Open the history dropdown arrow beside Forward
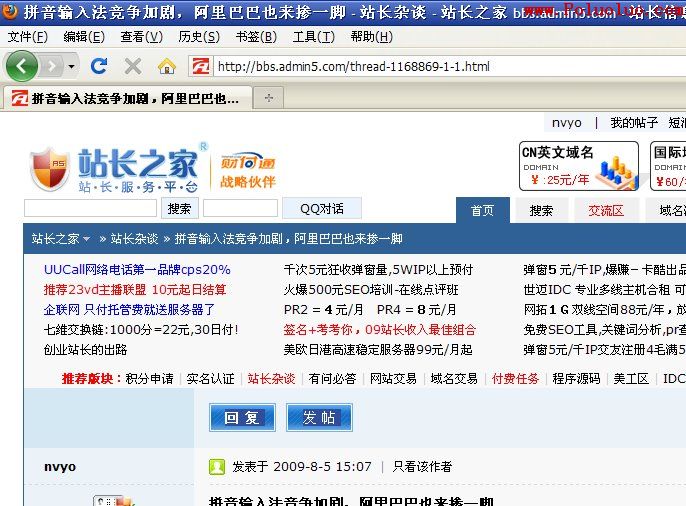686x506 pixels. tap(71, 67)
